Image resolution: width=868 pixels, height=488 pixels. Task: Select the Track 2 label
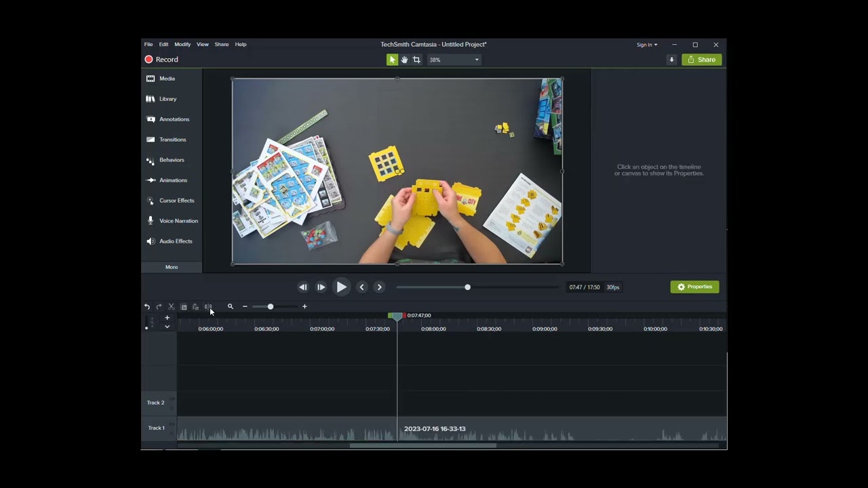155,403
